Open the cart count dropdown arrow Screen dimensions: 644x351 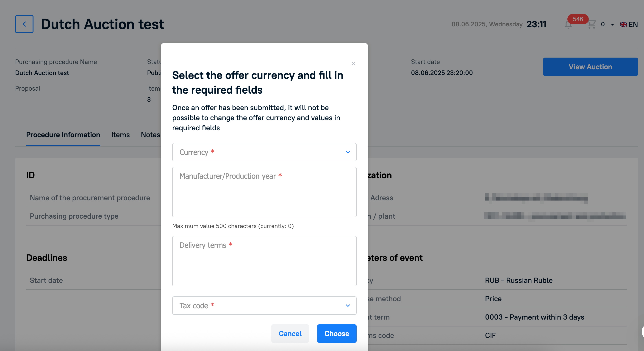[x=612, y=25]
